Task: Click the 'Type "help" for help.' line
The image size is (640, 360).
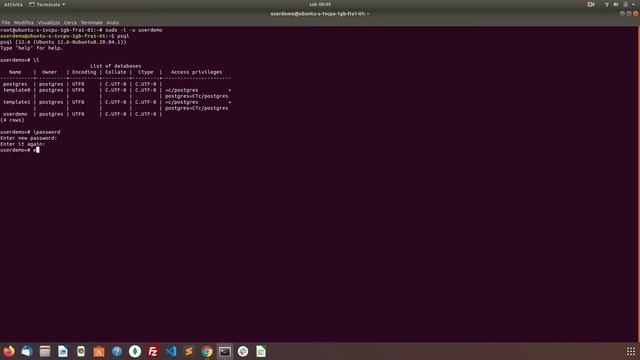Action: (x=31, y=48)
